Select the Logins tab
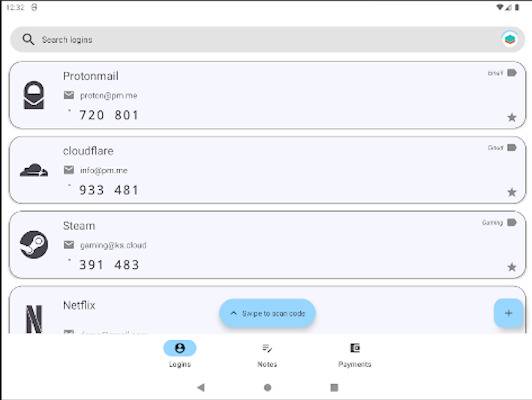532x400 pixels. (180, 355)
